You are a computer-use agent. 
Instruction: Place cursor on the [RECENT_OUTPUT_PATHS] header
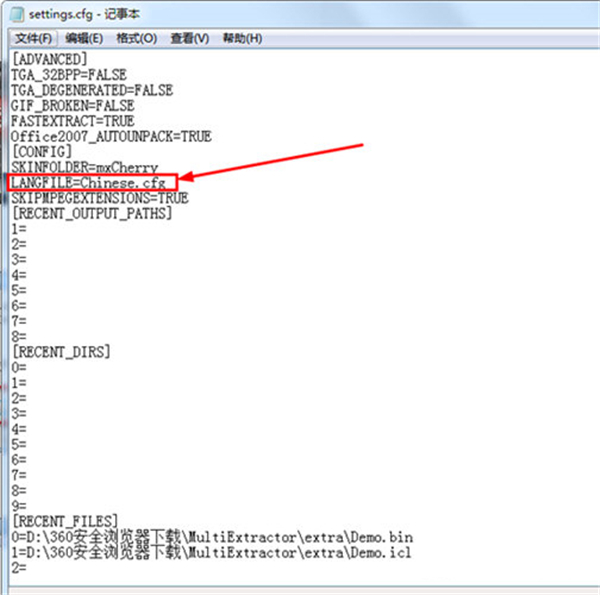tap(92, 213)
